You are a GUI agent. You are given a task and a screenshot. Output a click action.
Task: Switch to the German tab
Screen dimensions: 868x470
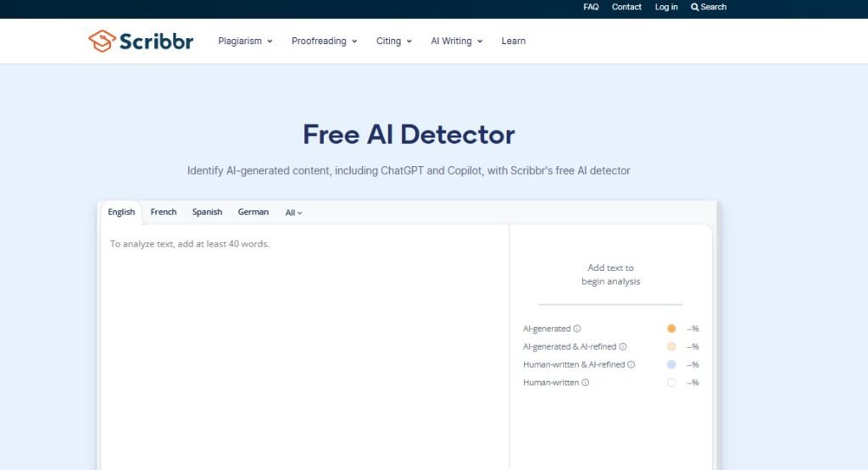pyautogui.click(x=253, y=212)
